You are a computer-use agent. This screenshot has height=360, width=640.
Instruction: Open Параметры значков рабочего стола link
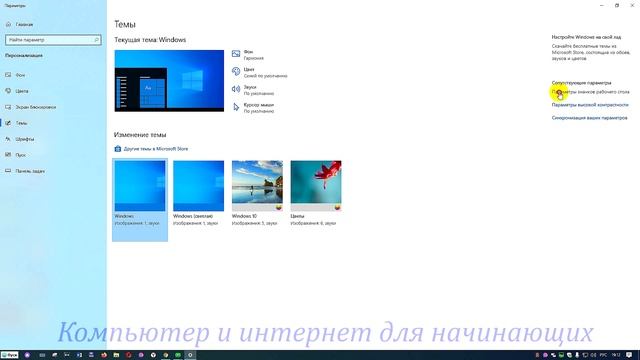point(590,92)
